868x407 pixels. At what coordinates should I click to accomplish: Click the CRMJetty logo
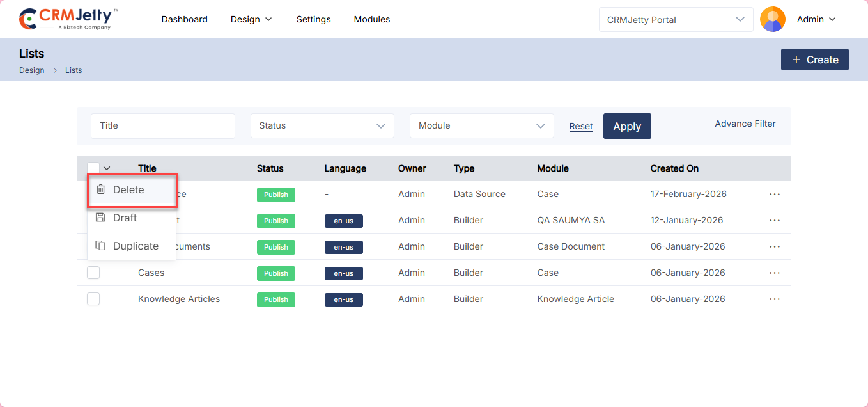(x=68, y=19)
